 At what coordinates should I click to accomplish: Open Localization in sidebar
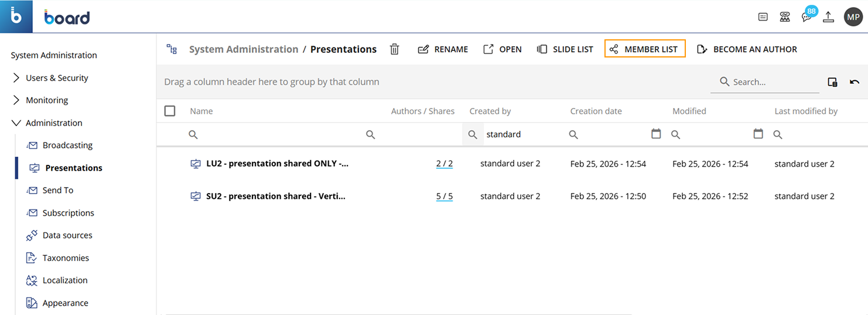tap(65, 280)
